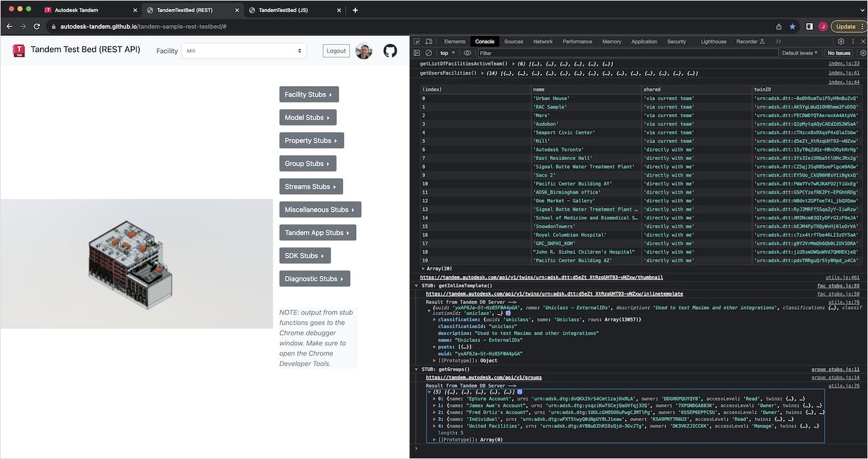Open a new browser tab with plus
Viewport: 868px width, 459px height.
click(x=355, y=10)
